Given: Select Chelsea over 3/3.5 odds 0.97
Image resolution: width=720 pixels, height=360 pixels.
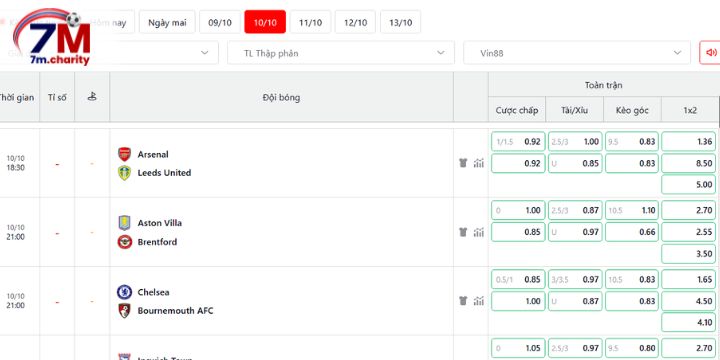Looking at the screenshot, I should 575,279.
